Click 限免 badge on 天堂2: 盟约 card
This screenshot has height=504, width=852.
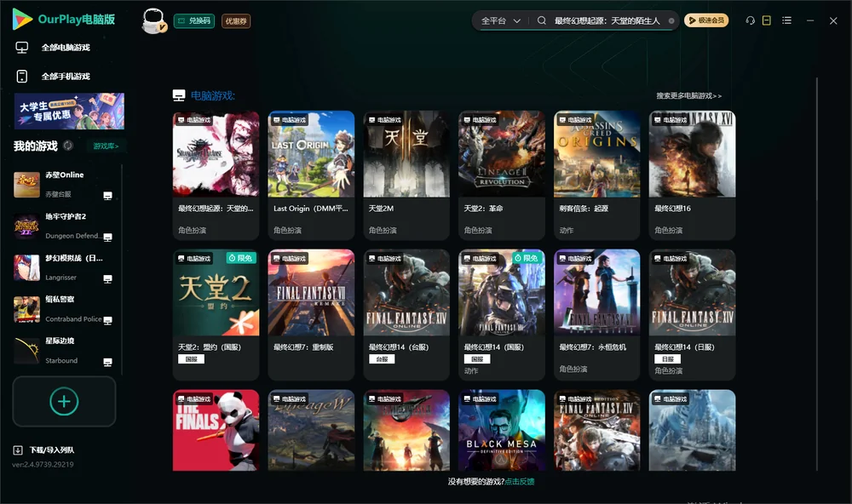[x=242, y=258]
